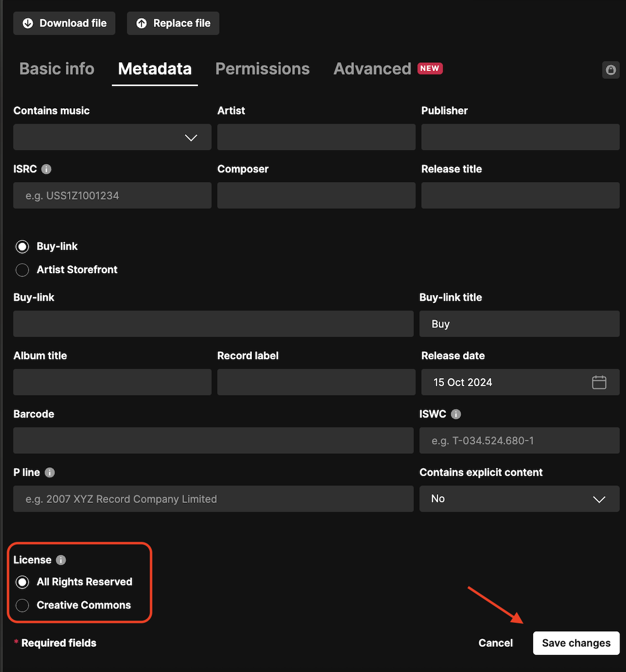The height and width of the screenshot is (672, 626).
Task: Switch to the Basic info tab
Action: tap(56, 69)
